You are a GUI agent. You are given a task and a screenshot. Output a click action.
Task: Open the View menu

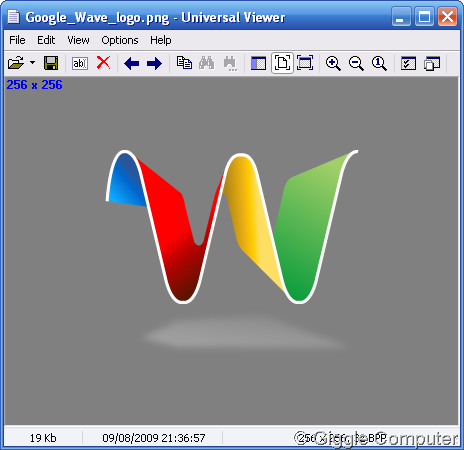point(78,40)
